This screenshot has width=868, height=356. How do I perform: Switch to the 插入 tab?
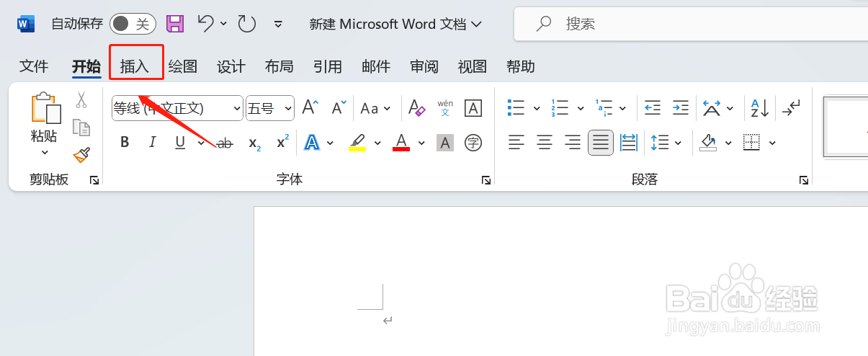pyautogui.click(x=135, y=67)
